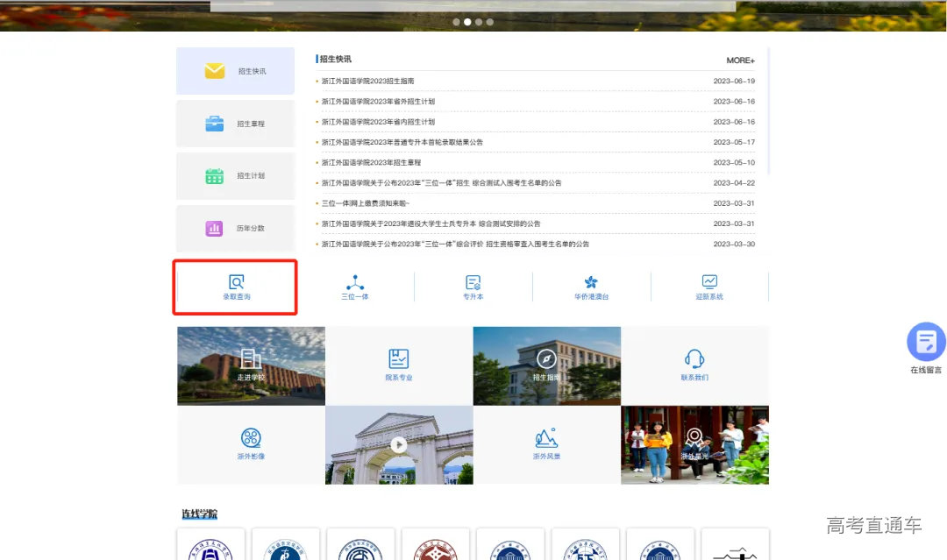Click the 浙外风景 scenery tile
The width and height of the screenshot is (947, 560).
tap(546, 444)
